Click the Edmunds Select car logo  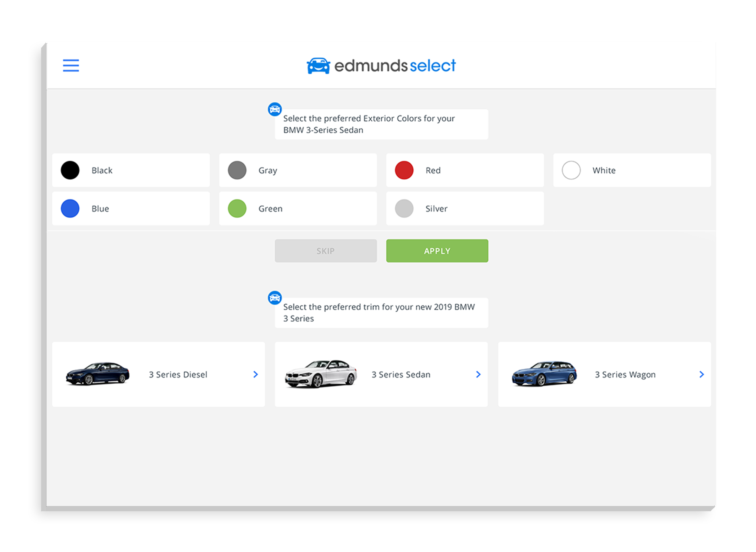318,66
